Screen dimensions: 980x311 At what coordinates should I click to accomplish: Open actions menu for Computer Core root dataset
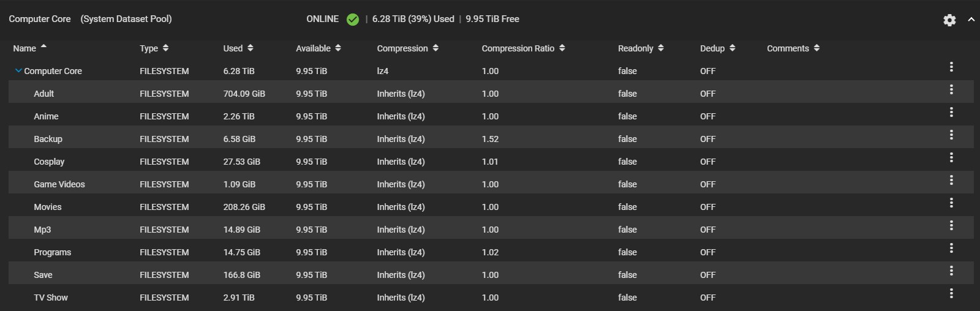[x=951, y=67]
